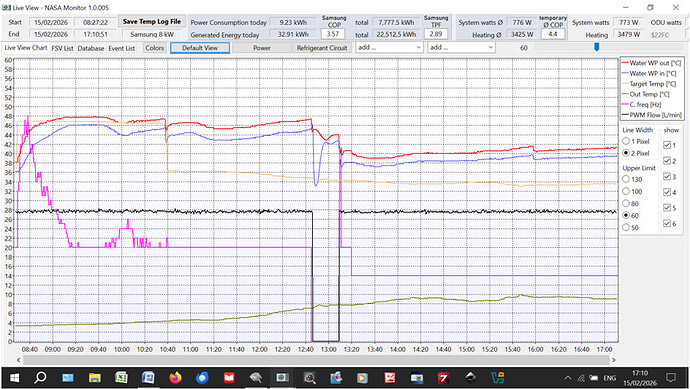Viewport: 690px width, 389px height.
Task: Open the red book app in taskbar
Action: tap(229, 378)
